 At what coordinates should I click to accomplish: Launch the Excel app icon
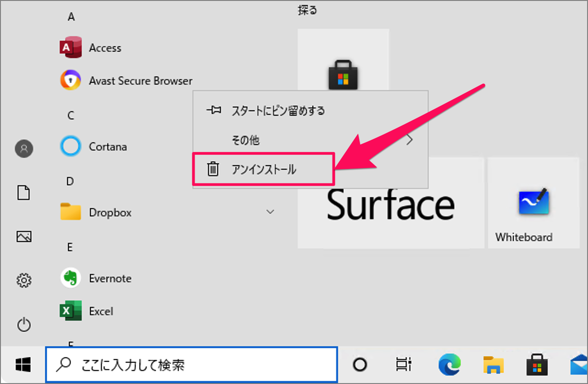71,311
